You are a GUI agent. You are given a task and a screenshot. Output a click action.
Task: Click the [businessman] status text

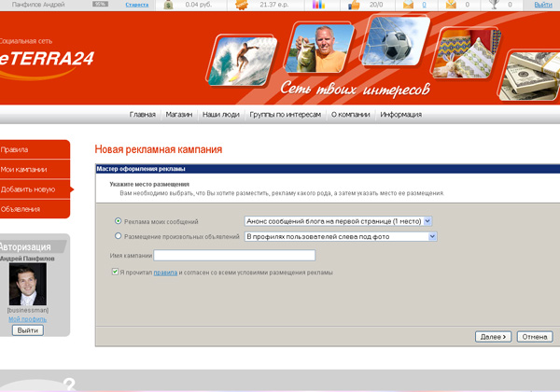pos(28,310)
